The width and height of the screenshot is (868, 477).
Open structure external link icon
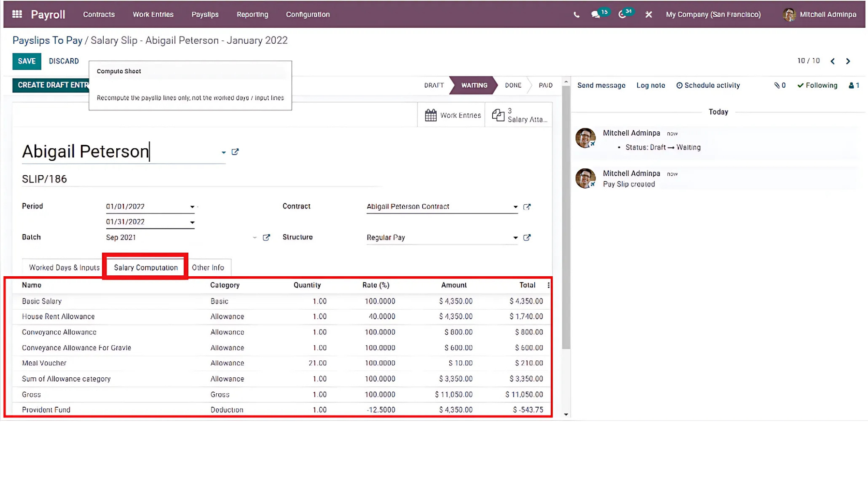click(x=527, y=238)
